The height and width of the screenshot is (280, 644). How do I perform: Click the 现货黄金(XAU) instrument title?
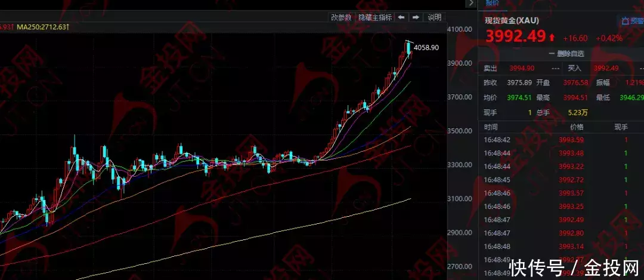512,20
